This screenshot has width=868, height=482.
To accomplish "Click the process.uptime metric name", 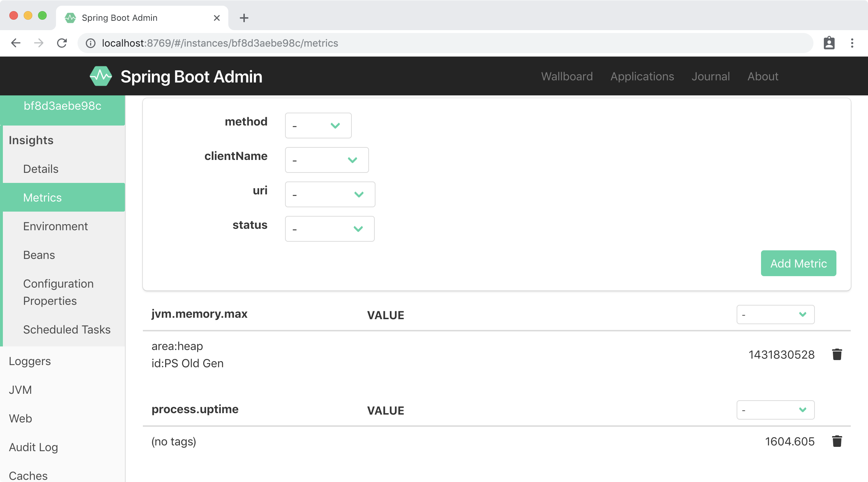I will pyautogui.click(x=195, y=409).
